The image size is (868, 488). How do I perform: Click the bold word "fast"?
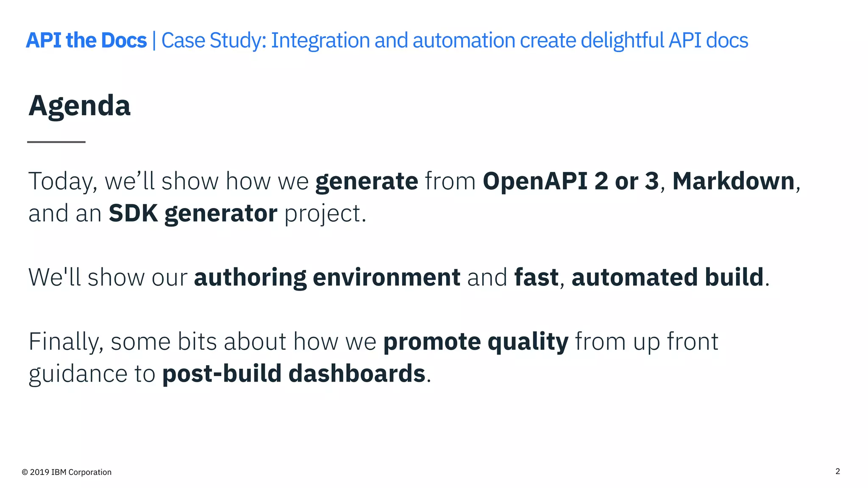pyautogui.click(x=536, y=277)
